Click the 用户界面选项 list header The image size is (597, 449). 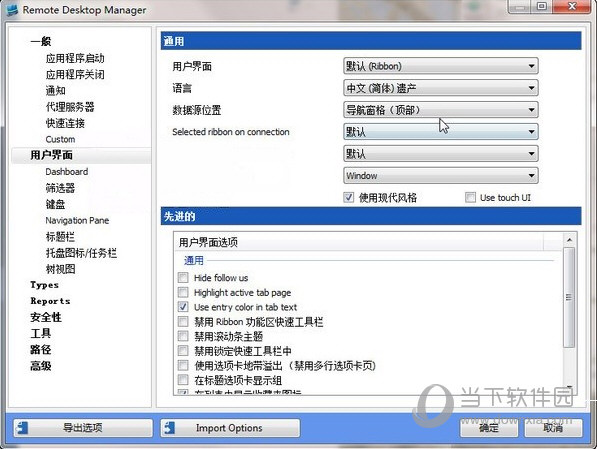tap(360, 242)
